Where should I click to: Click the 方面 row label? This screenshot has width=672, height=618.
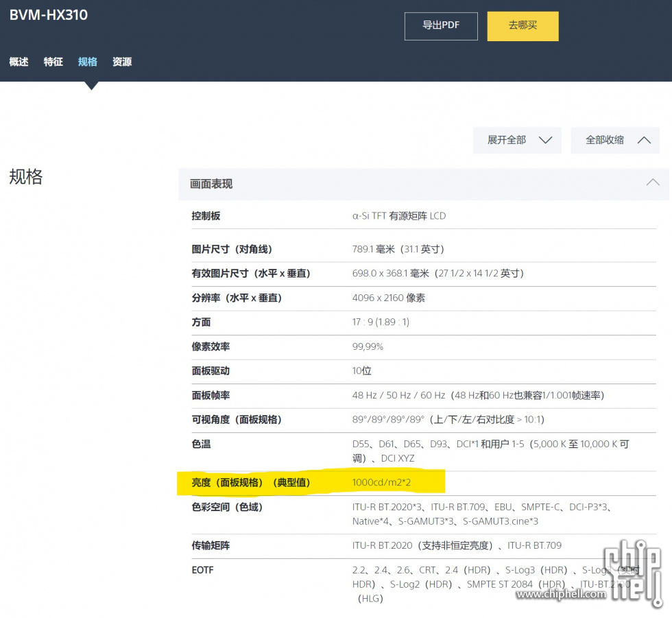click(x=201, y=322)
